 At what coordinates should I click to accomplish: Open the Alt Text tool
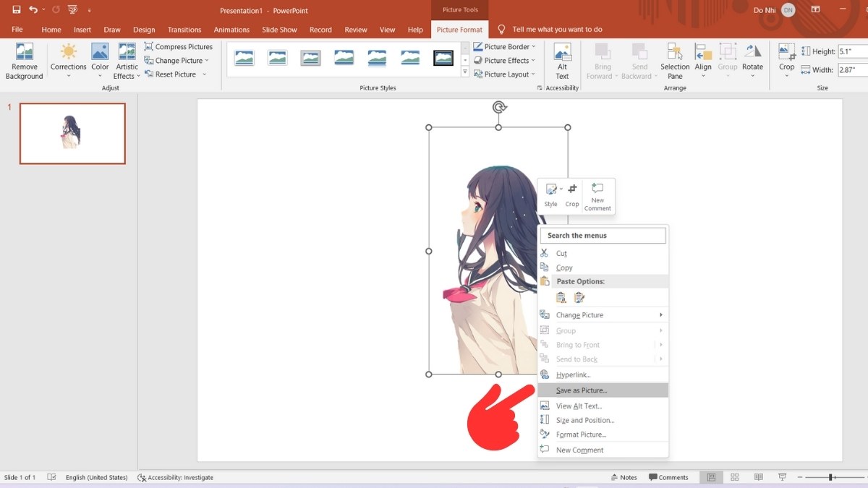coord(562,61)
